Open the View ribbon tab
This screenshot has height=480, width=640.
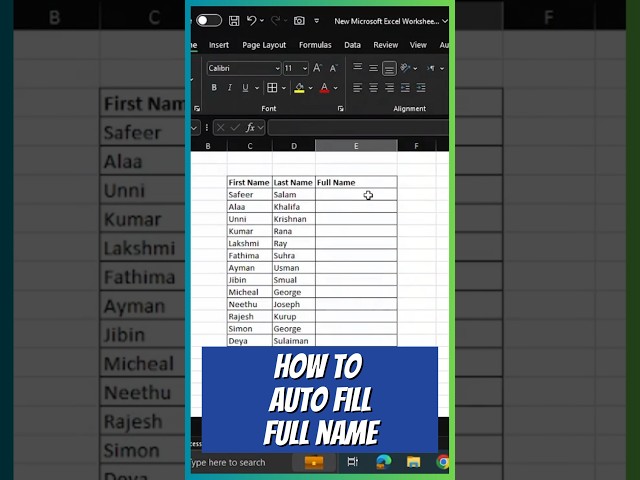click(x=418, y=45)
